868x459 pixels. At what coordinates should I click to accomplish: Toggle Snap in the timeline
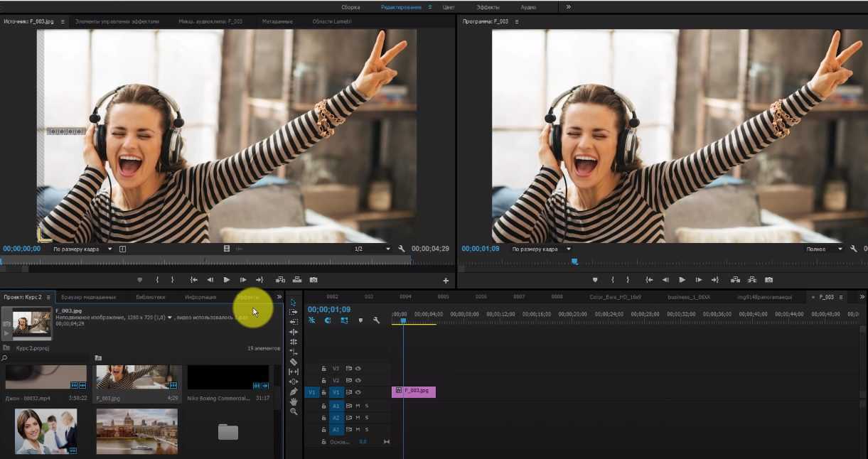coord(328,320)
